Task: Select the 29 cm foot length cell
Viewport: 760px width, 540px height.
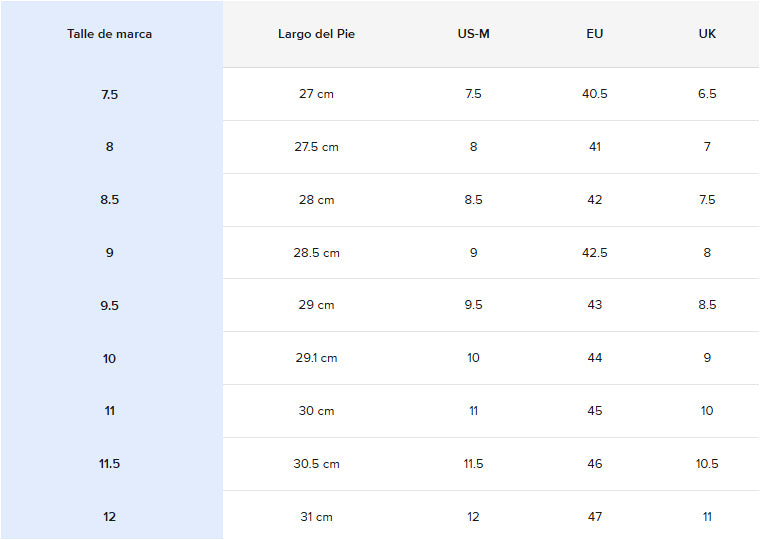Action: [x=316, y=305]
